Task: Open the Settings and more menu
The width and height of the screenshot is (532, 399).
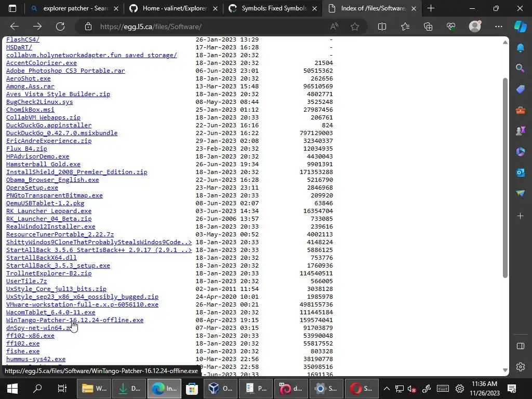Action: point(498,26)
